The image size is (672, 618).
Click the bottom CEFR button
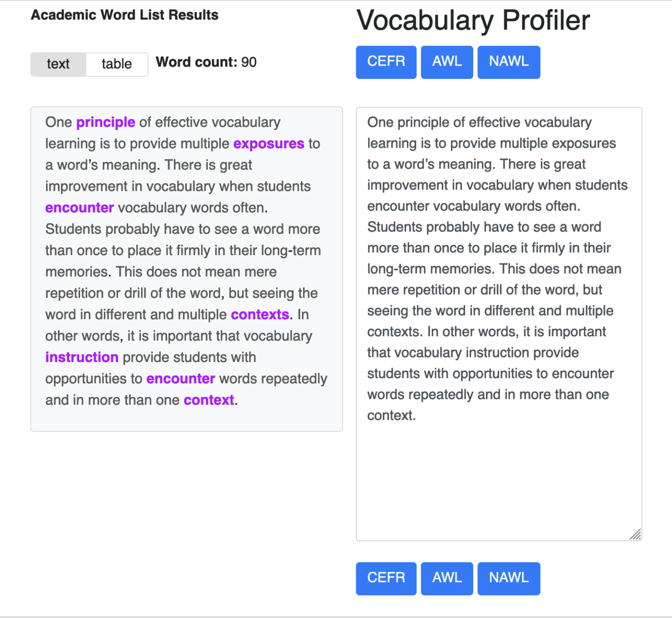386,578
